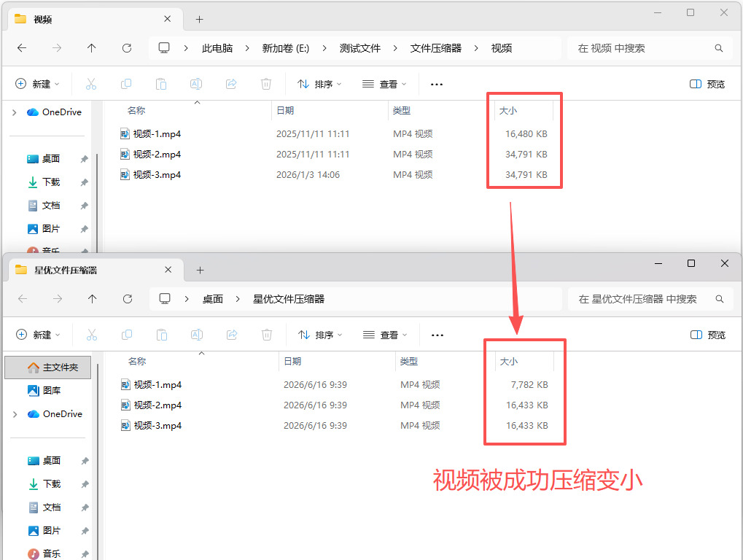Open new tab in 视频 window
The height and width of the screenshot is (560, 743).
[200, 20]
